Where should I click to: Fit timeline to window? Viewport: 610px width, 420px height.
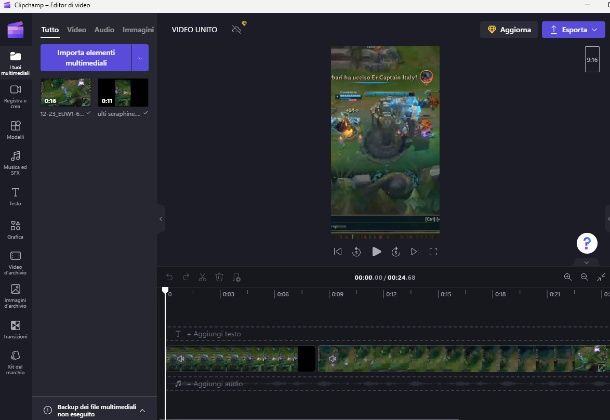(x=601, y=277)
